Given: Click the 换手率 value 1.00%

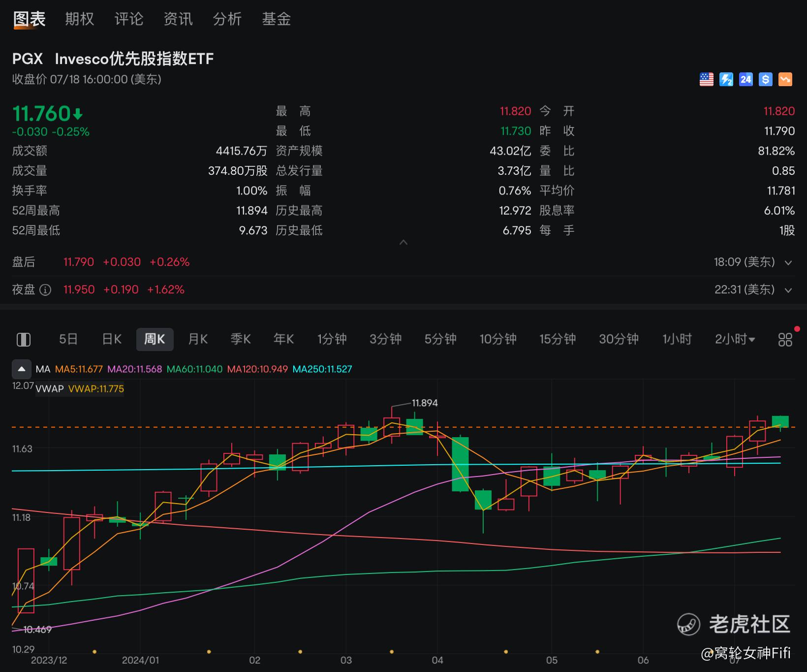Looking at the screenshot, I should tap(252, 191).
